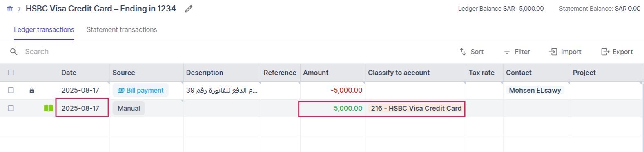
Task: Export ledger transactions
Action: pos(617,52)
